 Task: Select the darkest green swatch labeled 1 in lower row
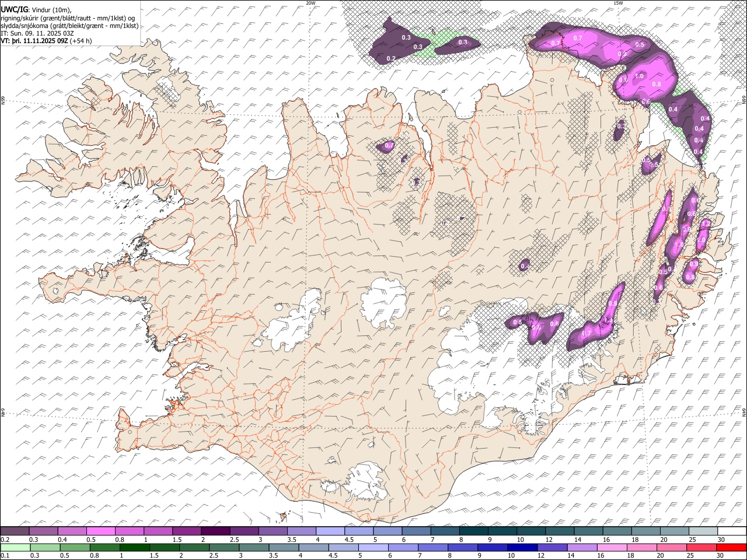(x=134, y=548)
